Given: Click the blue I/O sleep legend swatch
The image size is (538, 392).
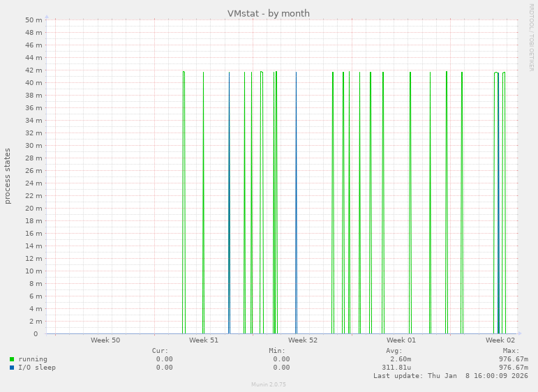Looking at the screenshot, I should pos(12,368).
